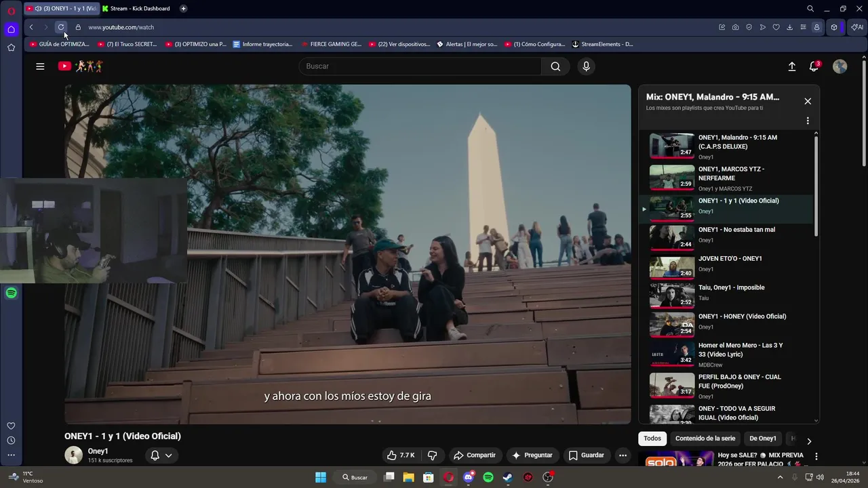Select Contenido de la serie chip
868x488 pixels.
(x=705, y=439)
